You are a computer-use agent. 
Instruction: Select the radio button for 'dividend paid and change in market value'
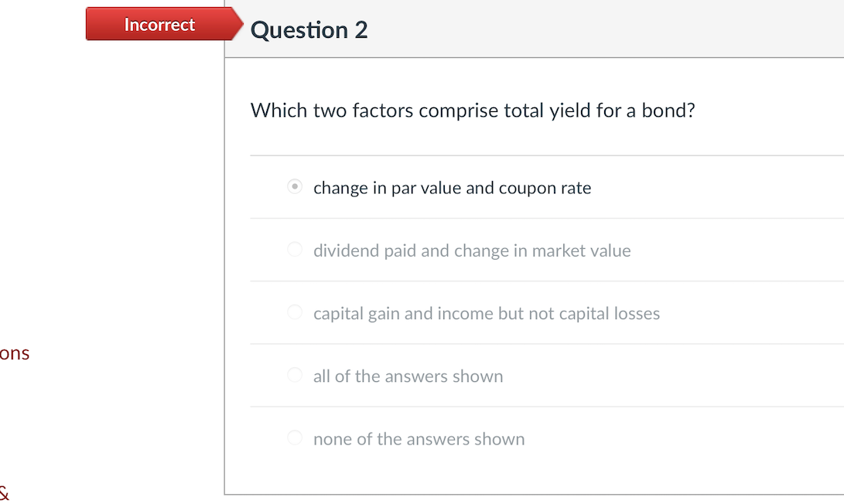click(x=295, y=249)
